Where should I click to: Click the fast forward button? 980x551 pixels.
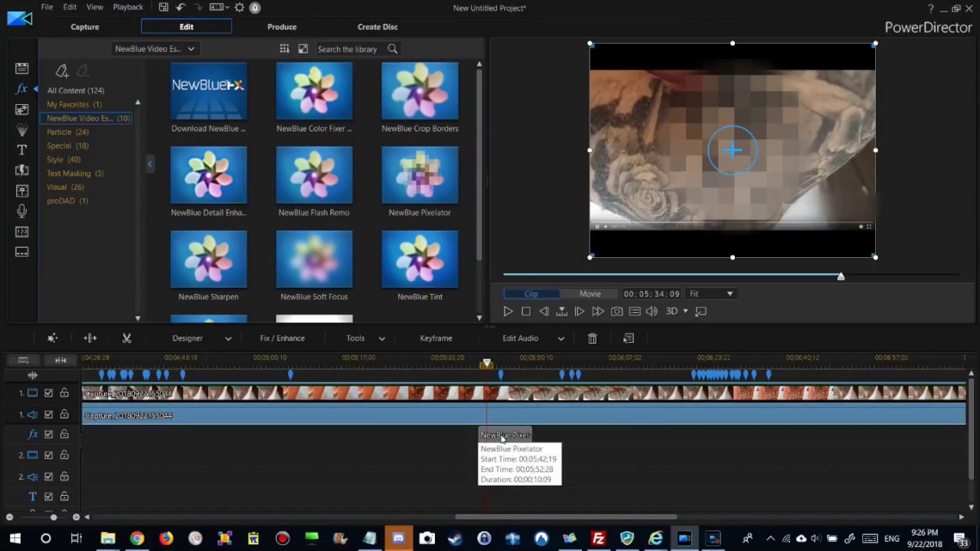tap(598, 311)
